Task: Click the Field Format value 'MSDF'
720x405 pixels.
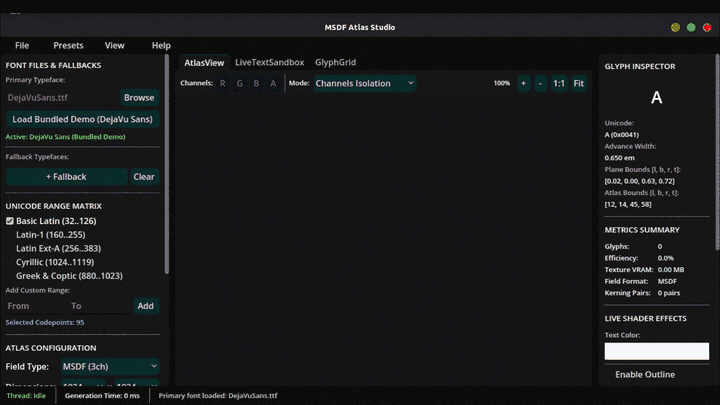Action: click(667, 281)
